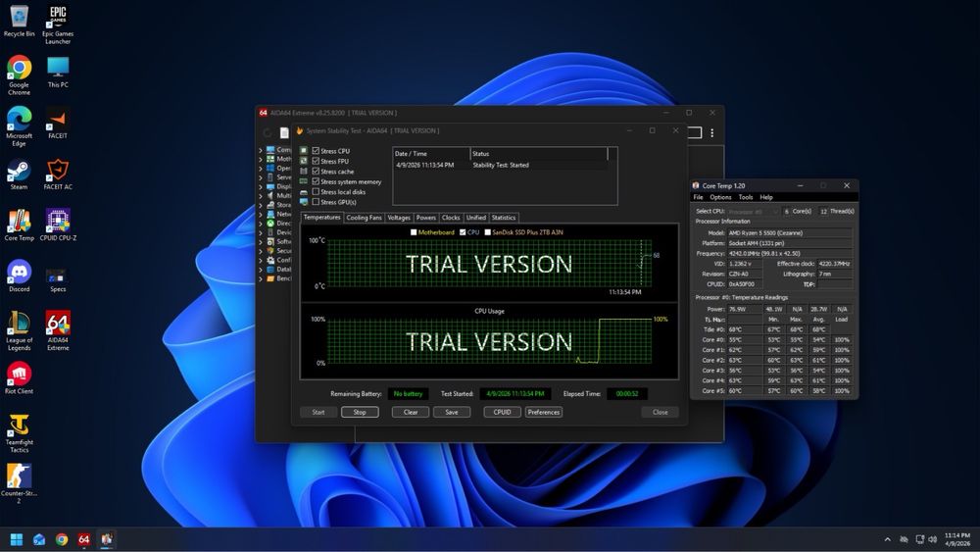Viewport: 980px width, 552px height.
Task: Open the Steam desktop icon
Action: [19, 171]
